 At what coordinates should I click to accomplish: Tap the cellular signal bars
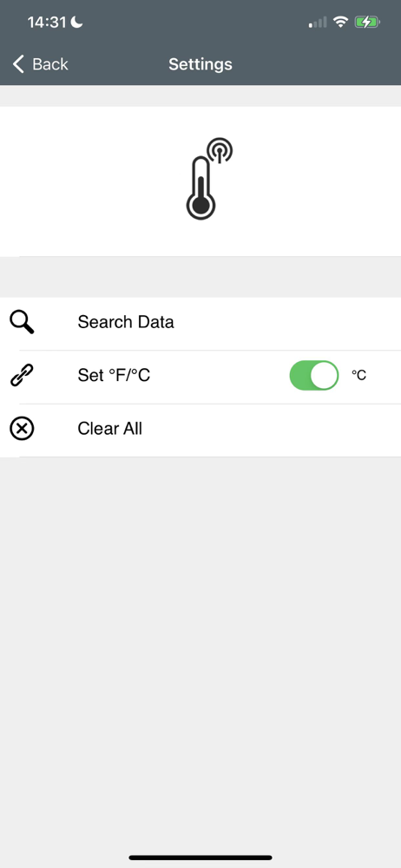[x=318, y=23]
